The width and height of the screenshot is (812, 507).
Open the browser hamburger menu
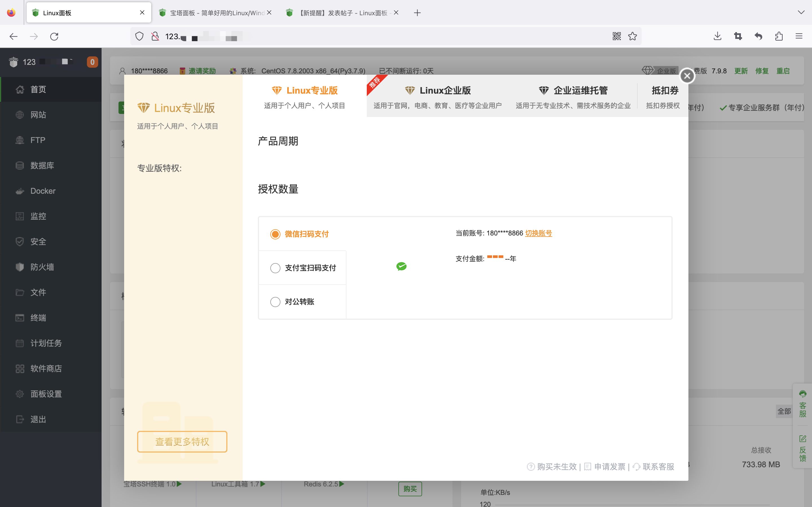click(799, 36)
